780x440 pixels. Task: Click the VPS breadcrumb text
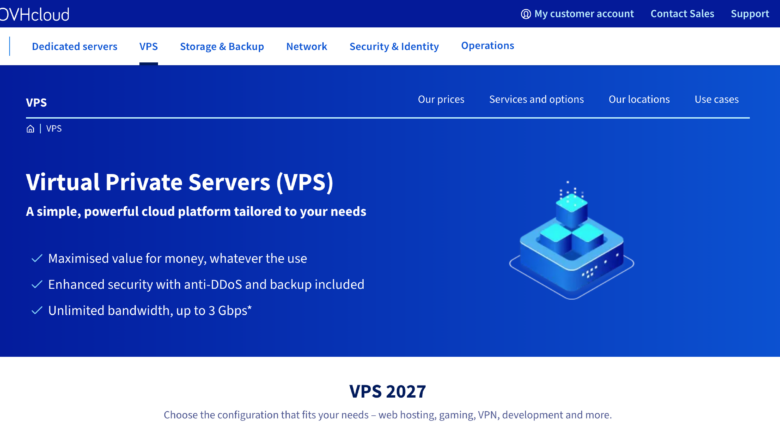(54, 129)
